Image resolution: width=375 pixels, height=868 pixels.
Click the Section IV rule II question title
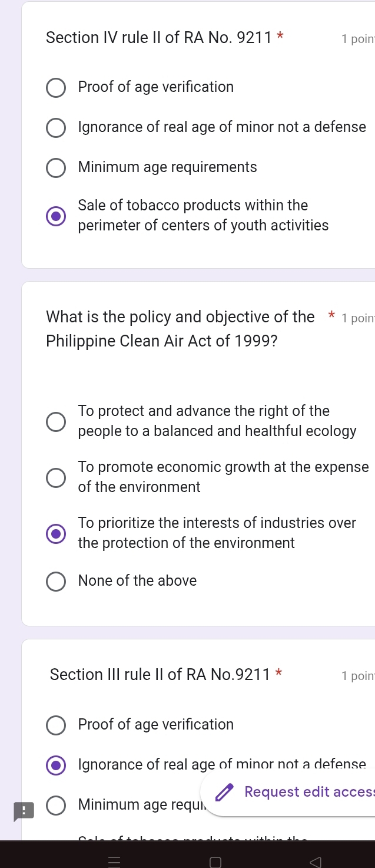click(160, 38)
